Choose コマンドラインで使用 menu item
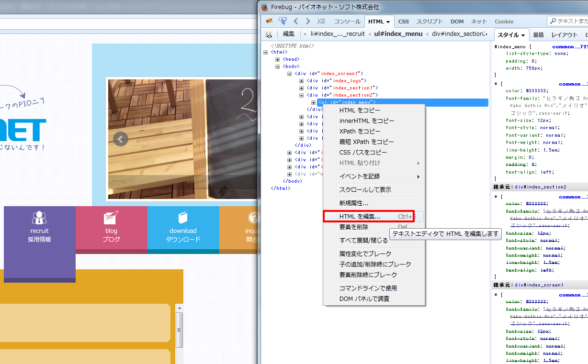This screenshot has width=588, height=364. pyautogui.click(x=374, y=288)
